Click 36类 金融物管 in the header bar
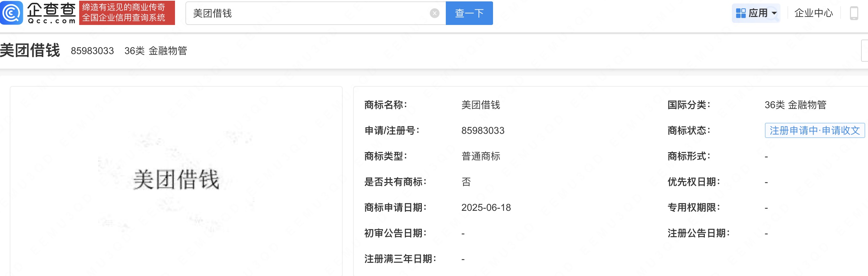Image resolution: width=868 pixels, height=276 pixels. (x=156, y=51)
